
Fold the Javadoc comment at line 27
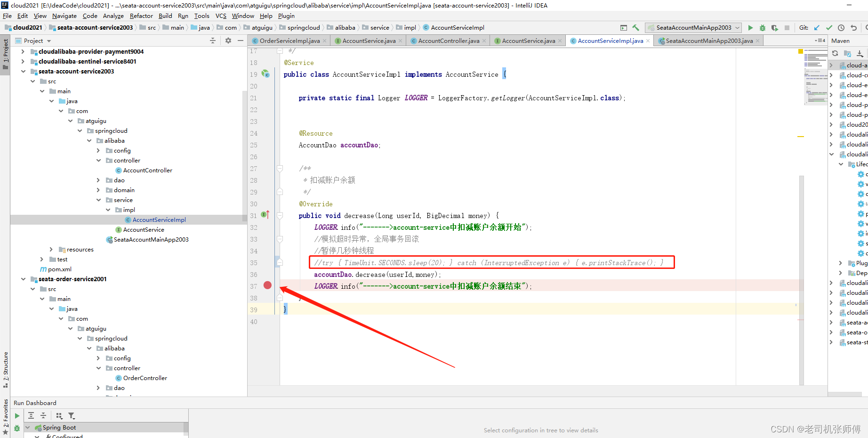(280, 169)
